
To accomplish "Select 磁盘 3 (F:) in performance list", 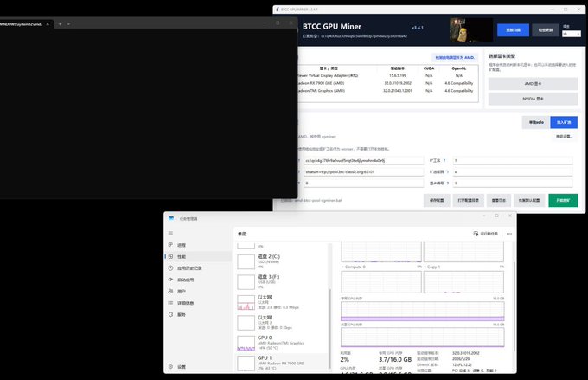I will tap(282, 281).
